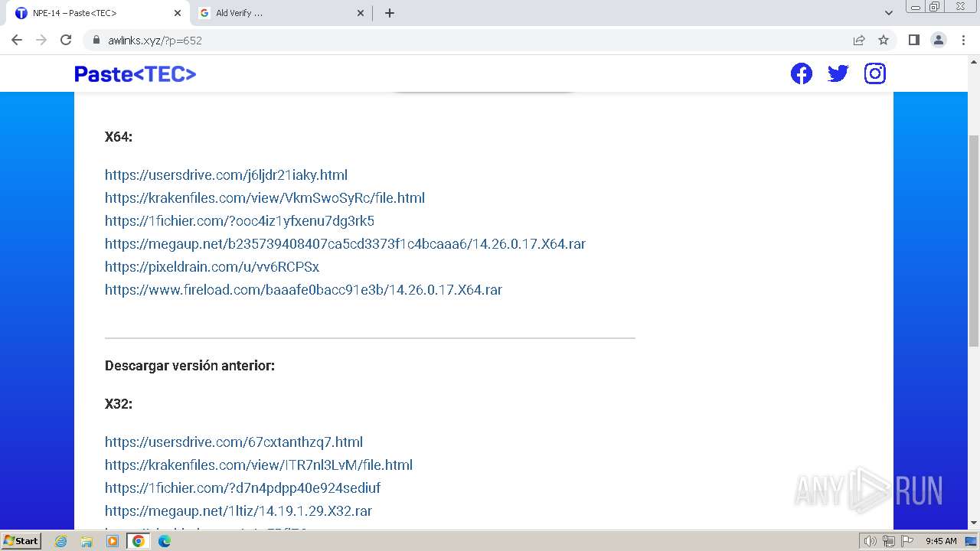Click the padlock site info icon
Screen dimensions: 980x551
point(96,40)
